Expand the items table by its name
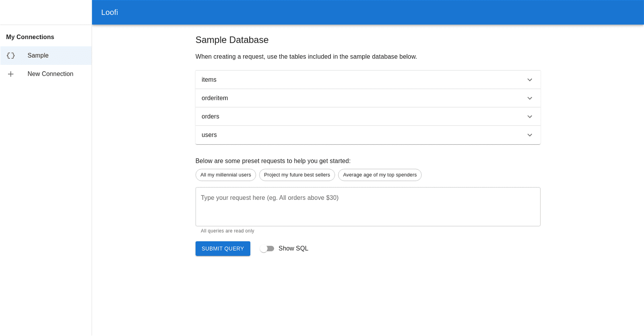Image resolution: width=644 pixels, height=336 pixels. 209,80
